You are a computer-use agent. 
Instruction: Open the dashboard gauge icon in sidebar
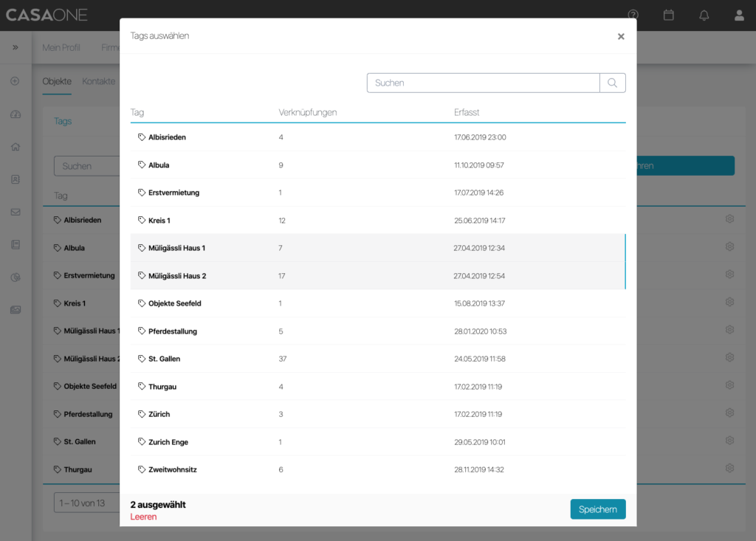pyautogui.click(x=15, y=114)
